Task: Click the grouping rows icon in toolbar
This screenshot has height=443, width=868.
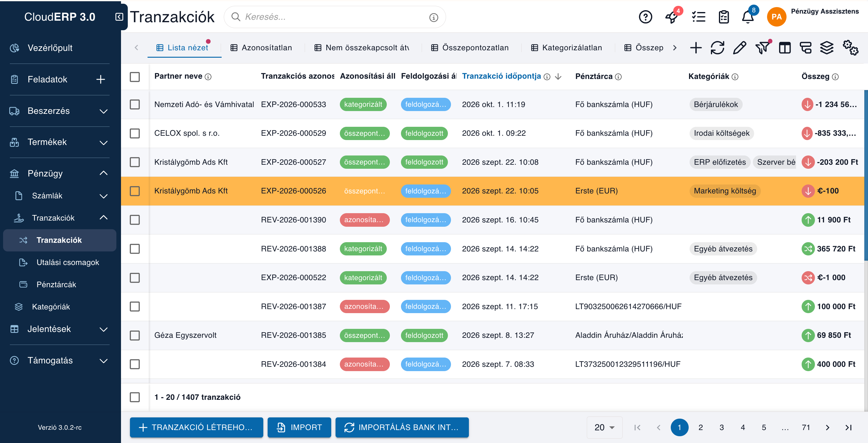Action: (806, 48)
